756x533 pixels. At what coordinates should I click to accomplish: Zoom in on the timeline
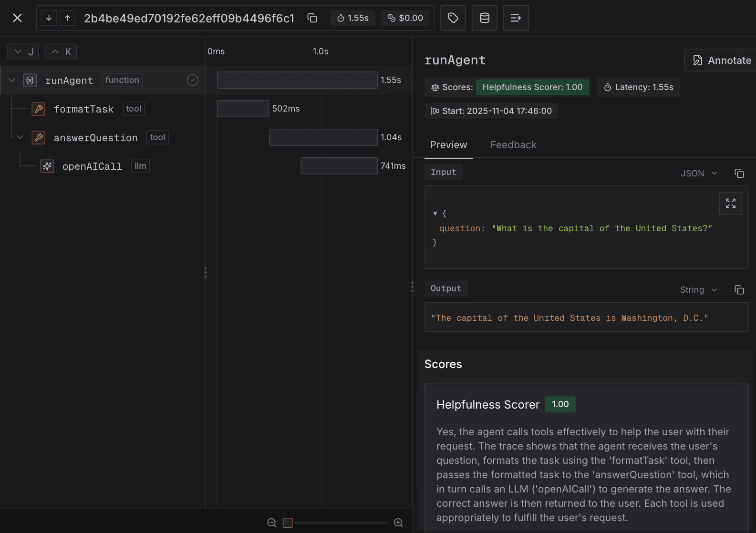(x=398, y=523)
